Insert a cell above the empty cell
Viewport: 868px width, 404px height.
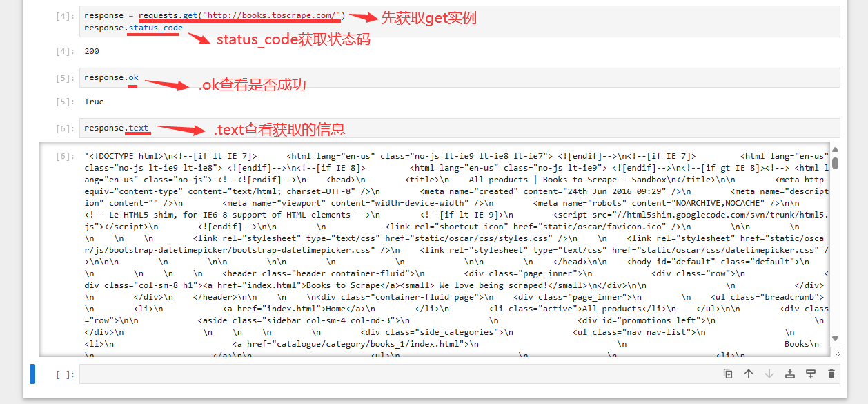click(x=790, y=374)
